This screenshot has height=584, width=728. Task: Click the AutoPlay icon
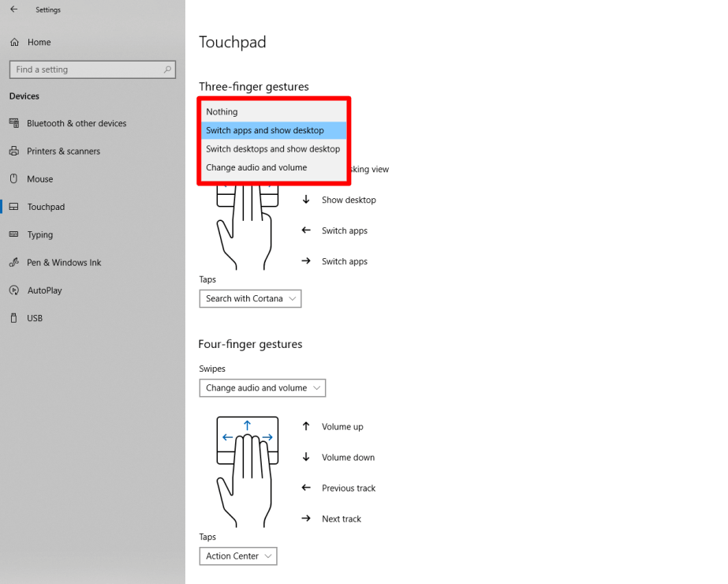(x=14, y=290)
